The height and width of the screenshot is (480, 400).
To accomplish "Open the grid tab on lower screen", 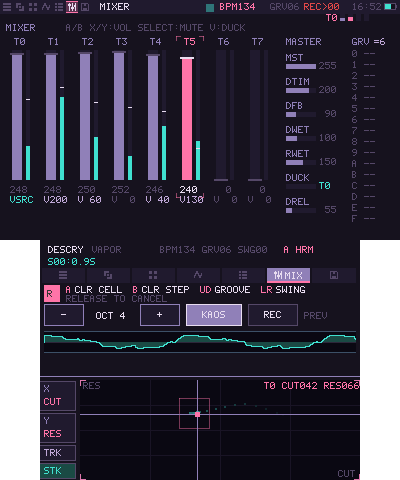I will 153,275.
